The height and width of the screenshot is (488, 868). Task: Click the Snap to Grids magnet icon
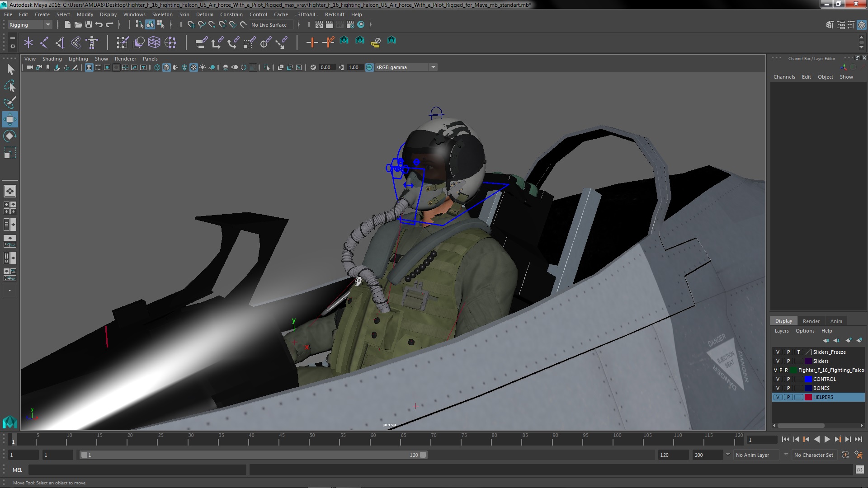click(x=191, y=25)
